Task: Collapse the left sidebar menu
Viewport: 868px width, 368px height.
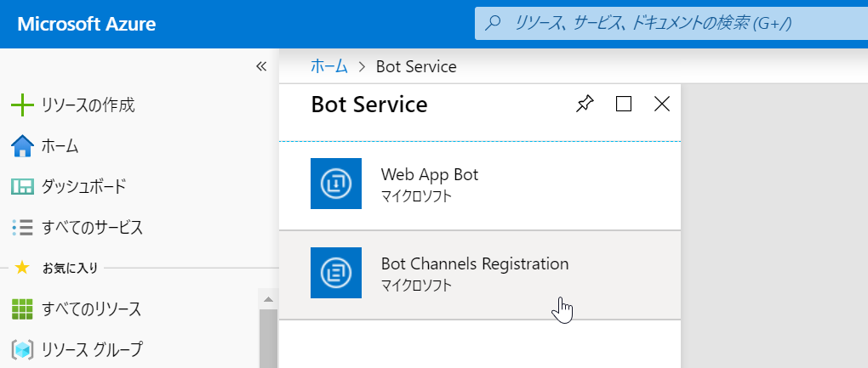Action: coord(262,66)
